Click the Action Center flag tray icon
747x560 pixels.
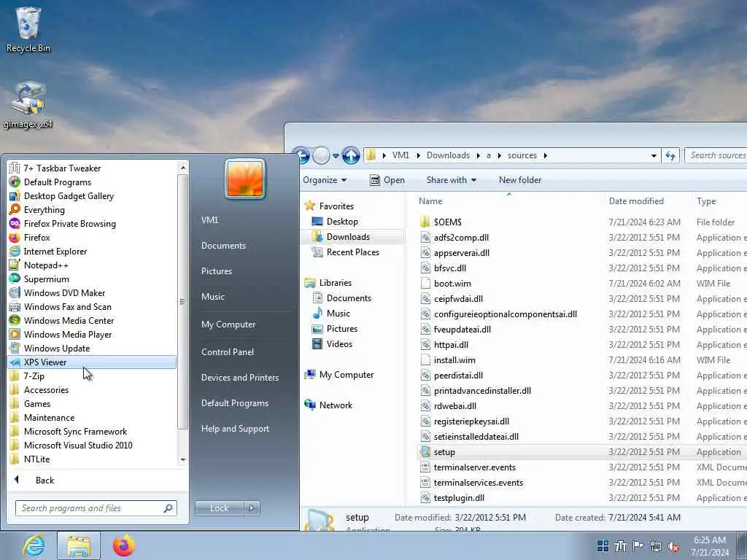click(638, 546)
